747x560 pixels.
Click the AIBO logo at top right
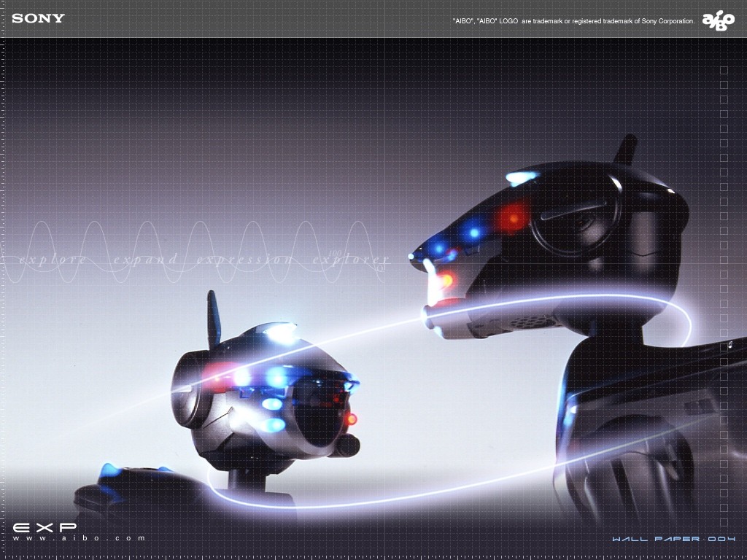pyautogui.click(x=718, y=21)
